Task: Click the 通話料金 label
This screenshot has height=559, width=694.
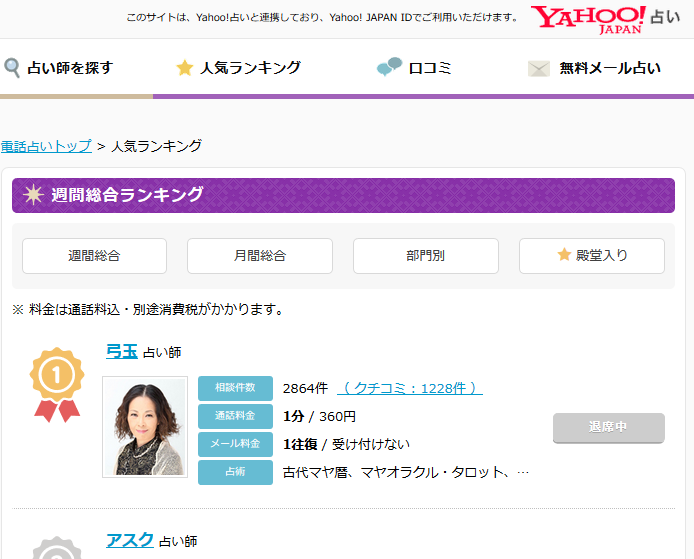Action: [x=235, y=416]
